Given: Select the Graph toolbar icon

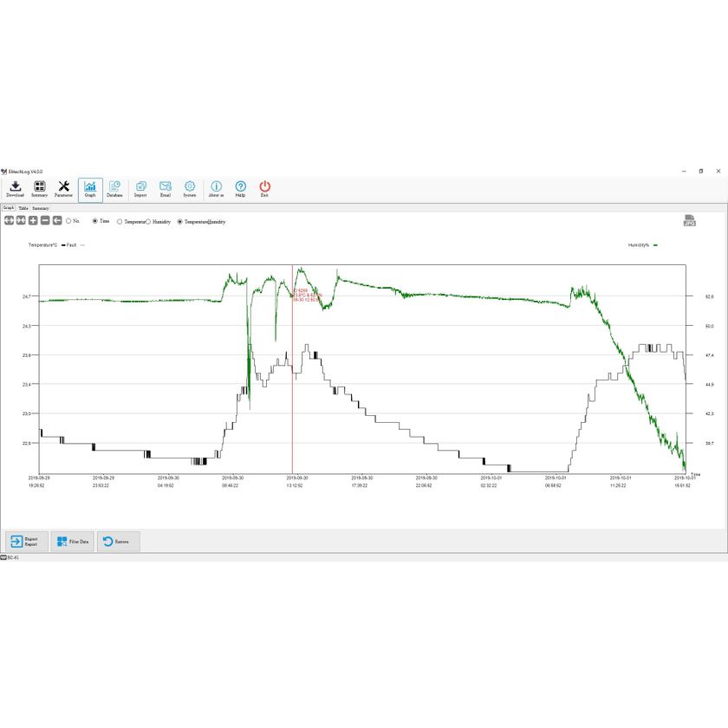Looking at the screenshot, I should pos(90,189).
